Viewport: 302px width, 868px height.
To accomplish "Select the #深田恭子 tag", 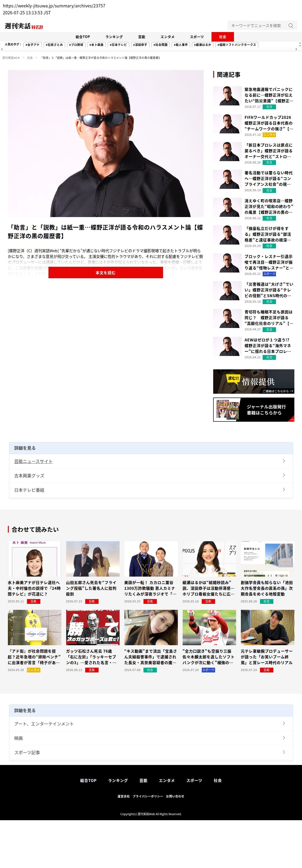I will tap(140, 45).
